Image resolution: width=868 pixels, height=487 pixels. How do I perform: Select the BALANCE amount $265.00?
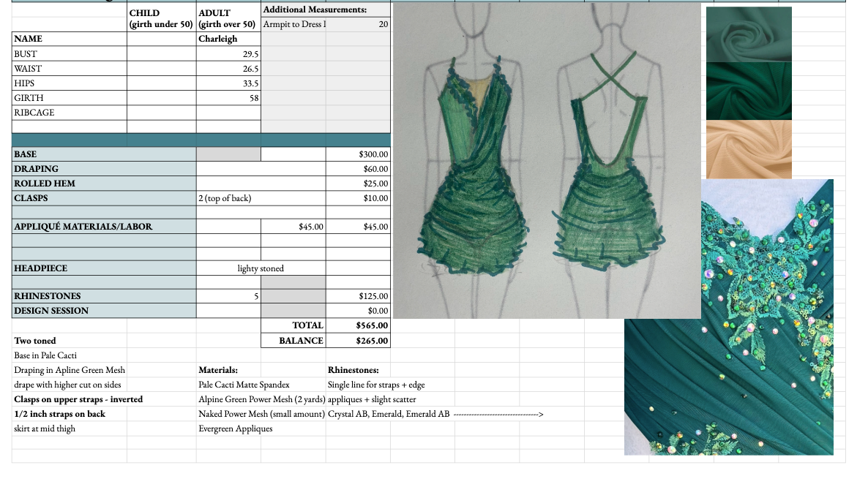tap(358, 341)
